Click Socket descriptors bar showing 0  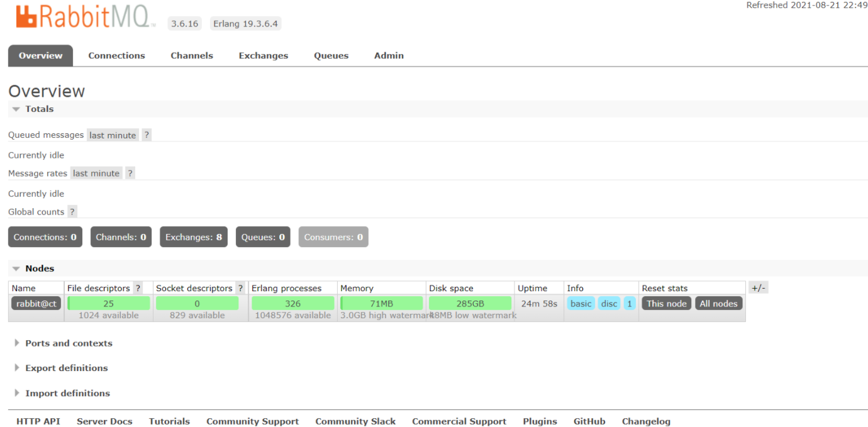coord(198,303)
